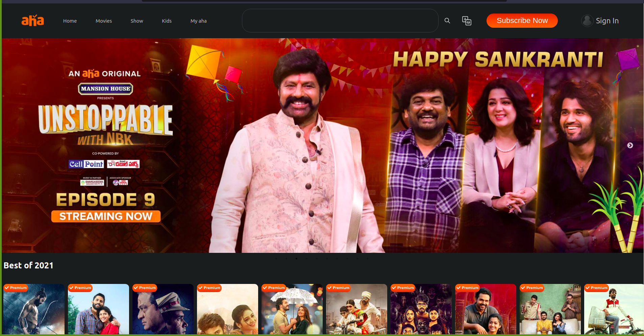
Task: Advance the banner with the right arrow
Action: point(630,145)
